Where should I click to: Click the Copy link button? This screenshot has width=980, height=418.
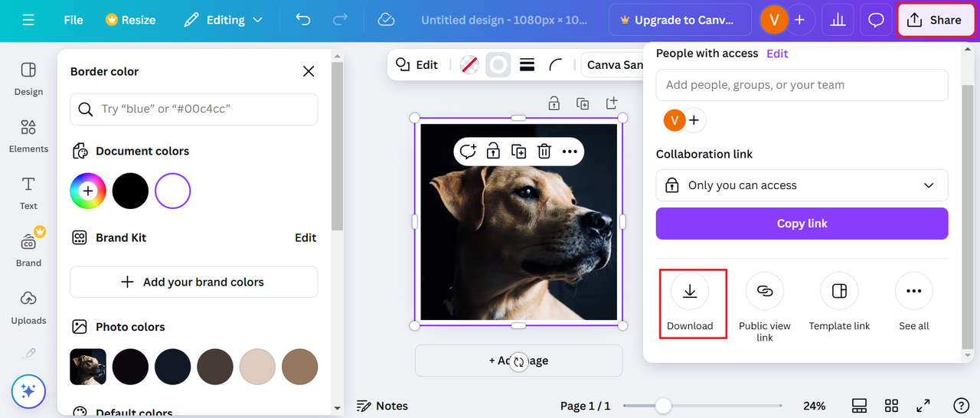click(802, 224)
